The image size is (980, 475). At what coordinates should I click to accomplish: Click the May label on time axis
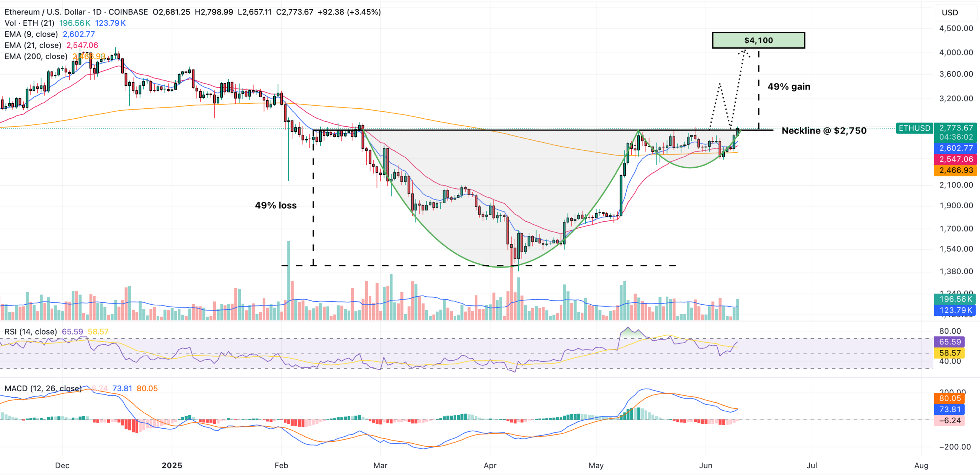596,465
